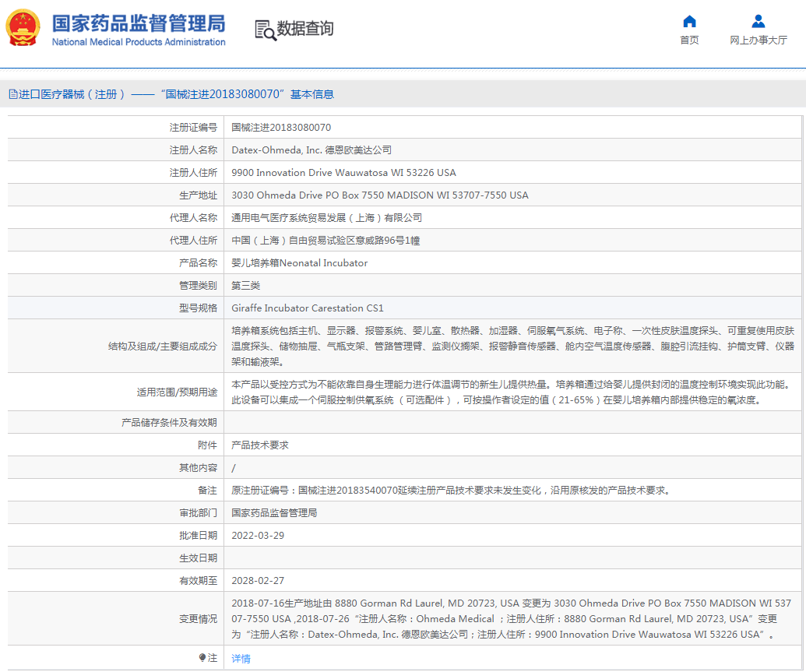Select address 9900 Innovation Drive Wauwatosa
This screenshot has height=672, width=806.
tap(343, 173)
